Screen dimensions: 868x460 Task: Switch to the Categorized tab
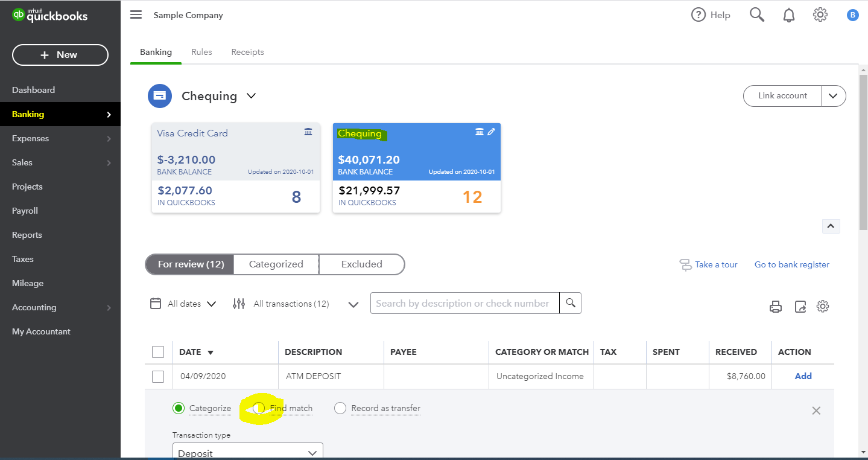coord(276,264)
